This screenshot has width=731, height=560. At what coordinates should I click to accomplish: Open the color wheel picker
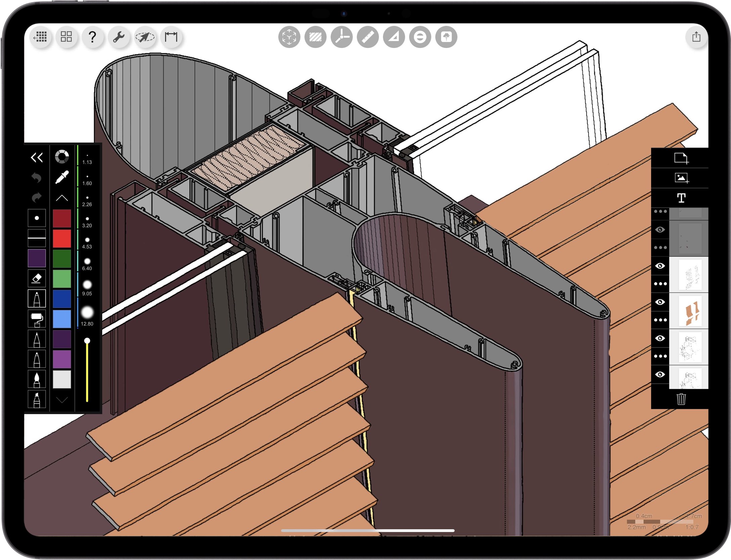point(62,157)
